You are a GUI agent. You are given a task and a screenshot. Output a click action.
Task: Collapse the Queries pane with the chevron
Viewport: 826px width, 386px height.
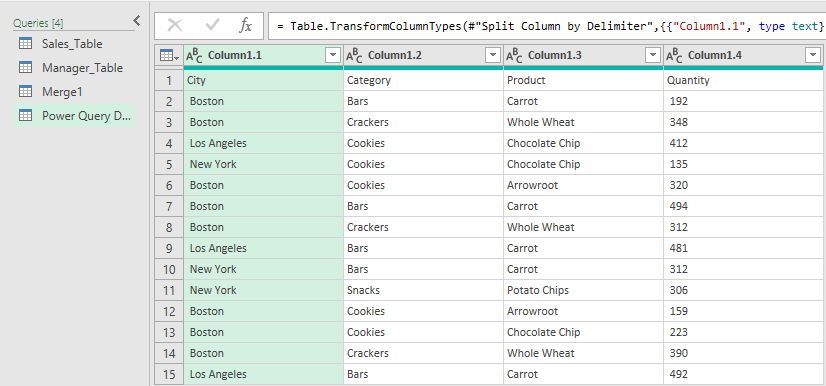coord(136,21)
